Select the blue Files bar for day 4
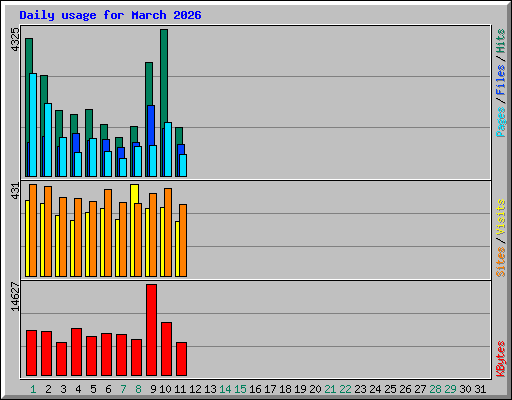512x400 pixels. click(x=76, y=143)
